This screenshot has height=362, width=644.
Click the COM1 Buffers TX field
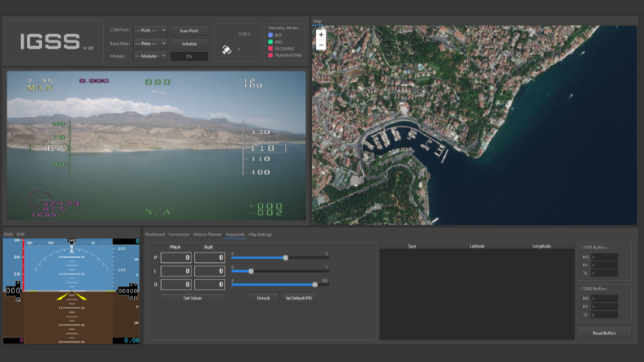604,274
